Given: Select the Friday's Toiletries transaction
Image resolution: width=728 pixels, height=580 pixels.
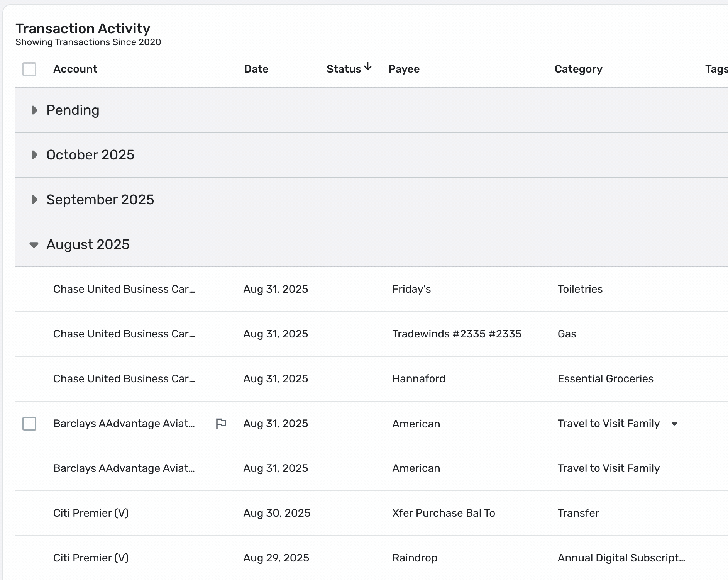Looking at the screenshot, I should click(x=411, y=289).
